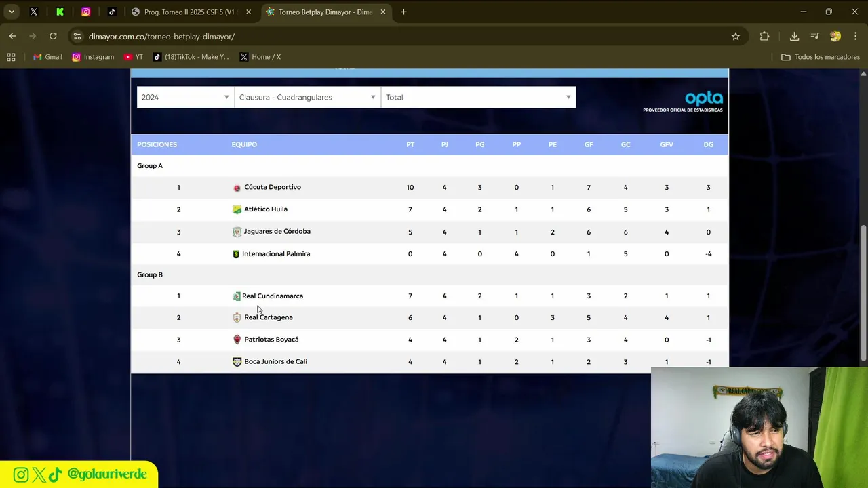This screenshot has width=868, height=488.
Task: Click the PJ column header
Action: (x=445, y=144)
